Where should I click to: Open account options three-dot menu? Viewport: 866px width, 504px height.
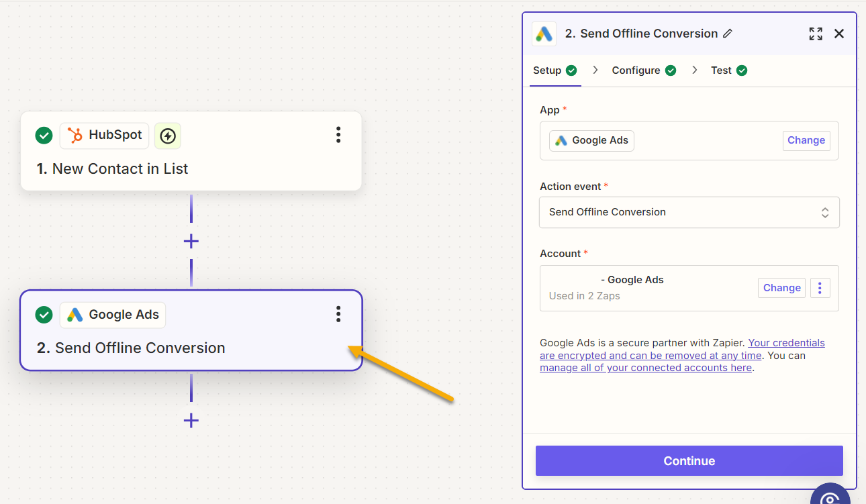[x=820, y=288]
